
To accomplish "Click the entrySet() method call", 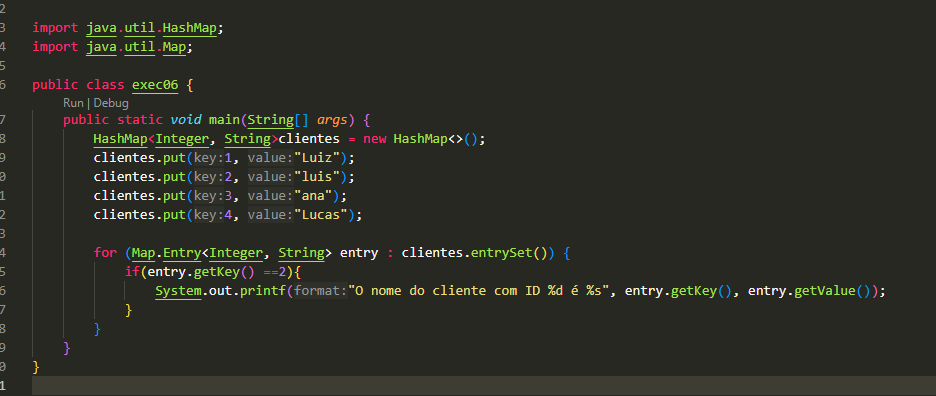I will coord(509,253).
